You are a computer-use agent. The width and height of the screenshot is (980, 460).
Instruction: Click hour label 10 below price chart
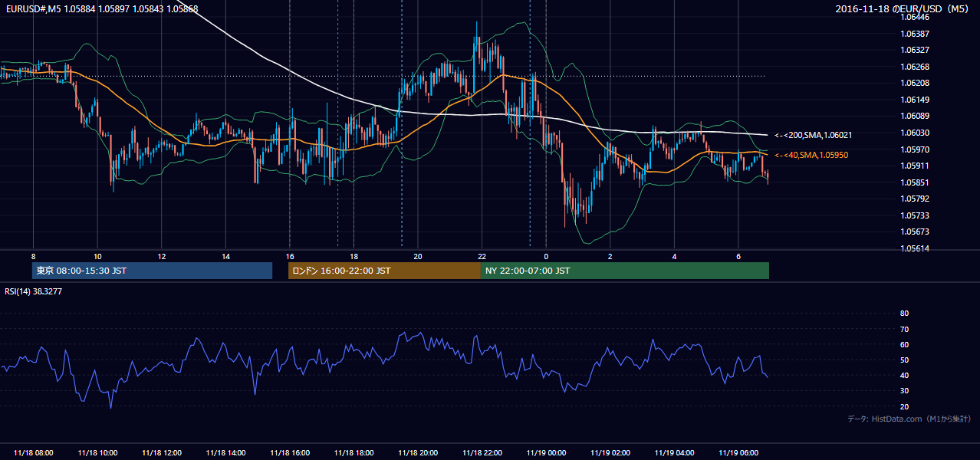pos(97,256)
